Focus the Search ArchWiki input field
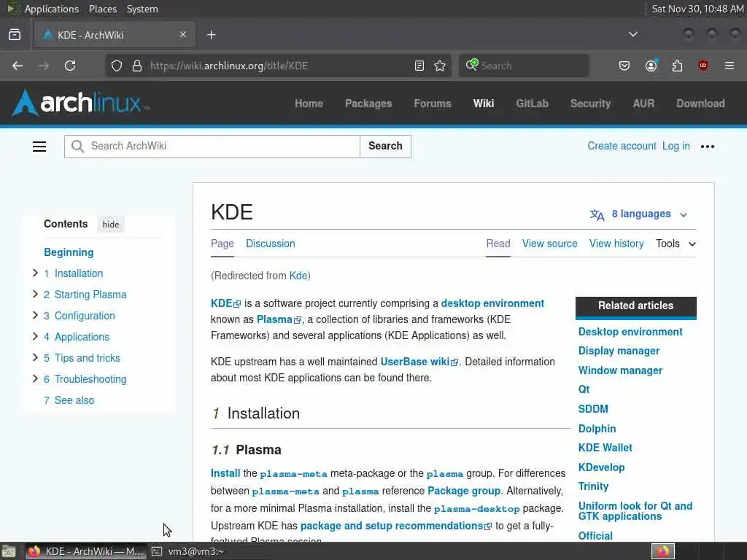The width and height of the screenshot is (747, 560). (x=212, y=146)
